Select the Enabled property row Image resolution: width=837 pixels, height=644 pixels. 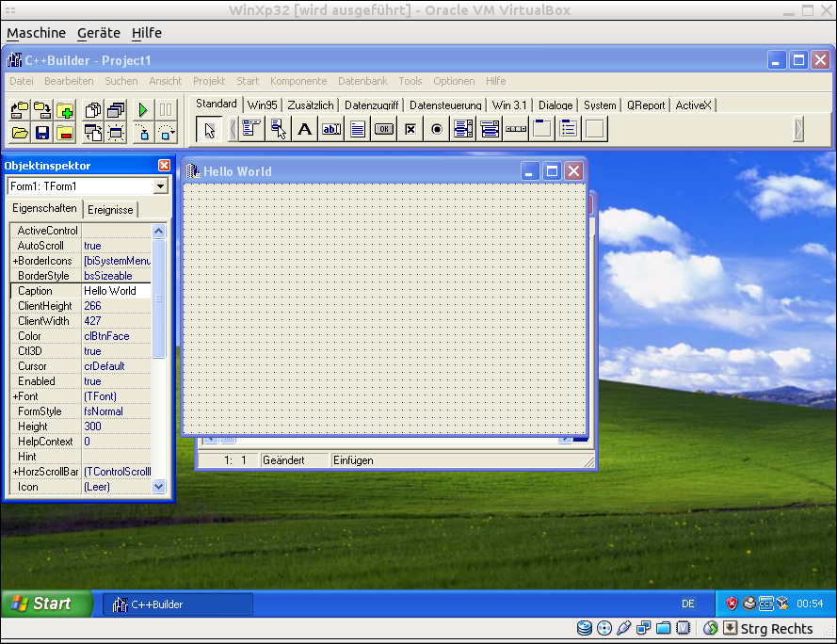(81, 381)
